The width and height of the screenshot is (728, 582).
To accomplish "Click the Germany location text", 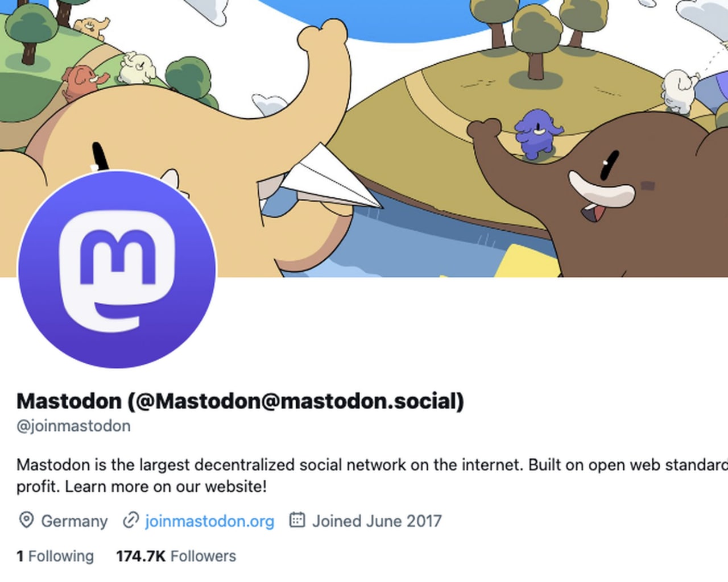I will click(75, 521).
